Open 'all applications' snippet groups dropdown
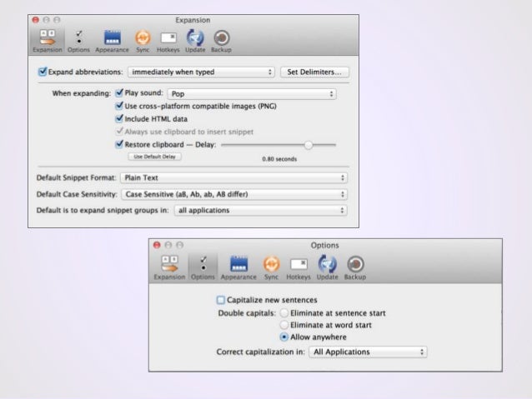The height and width of the screenshot is (399, 532). (260, 210)
